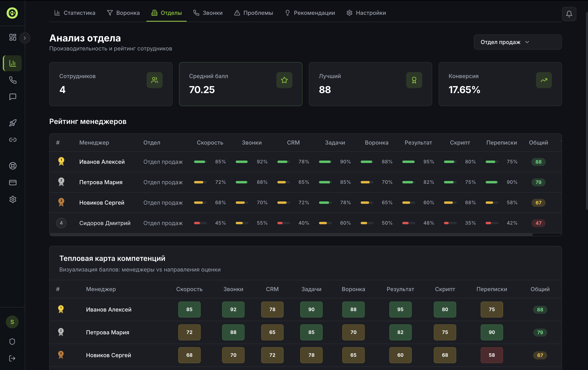
Task: Click the rocket icon in sidebar
Action: coord(13,123)
